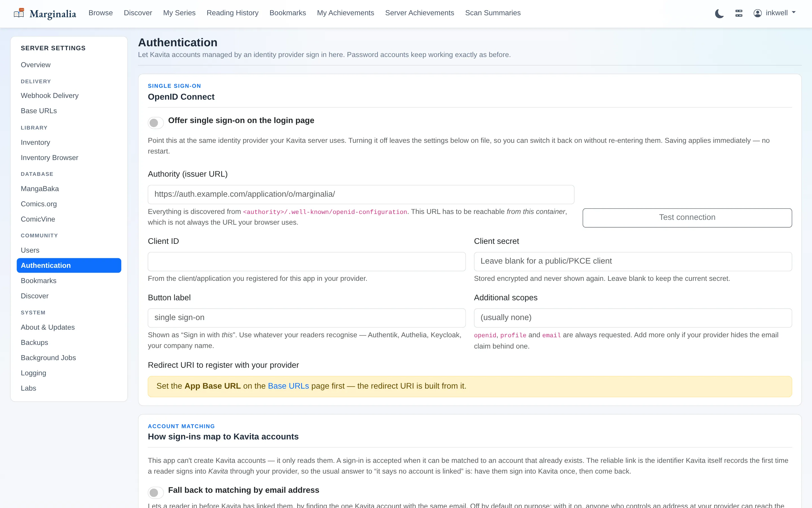Screen dimensions: 812x508
Task: Click Redirect URI to register with your provider label
Action: click(x=223, y=365)
